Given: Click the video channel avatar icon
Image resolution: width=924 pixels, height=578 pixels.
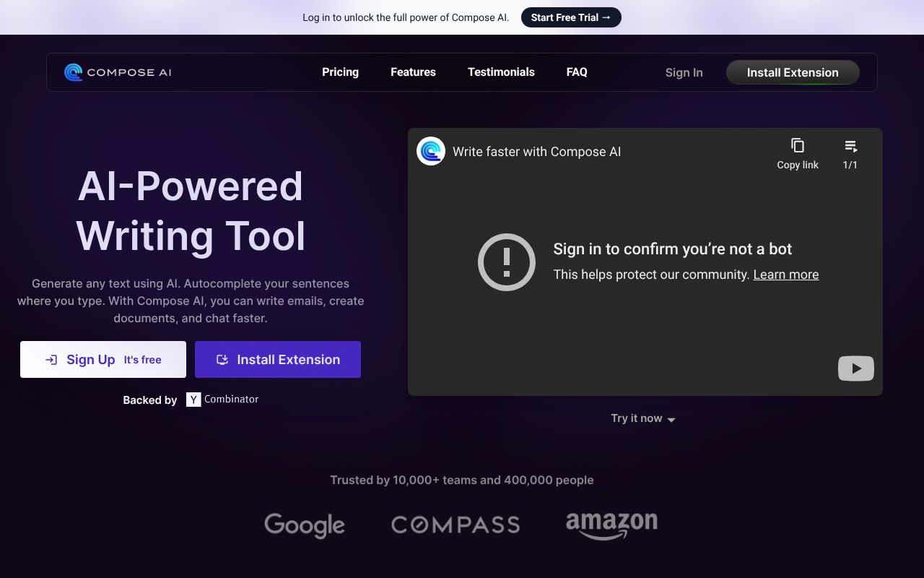Looking at the screenshot, I should point(431,151).
